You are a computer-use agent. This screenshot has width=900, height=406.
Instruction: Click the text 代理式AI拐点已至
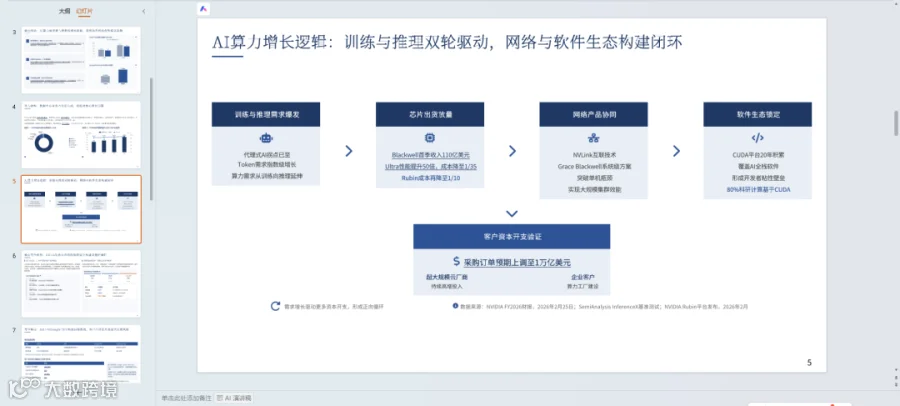266,155
